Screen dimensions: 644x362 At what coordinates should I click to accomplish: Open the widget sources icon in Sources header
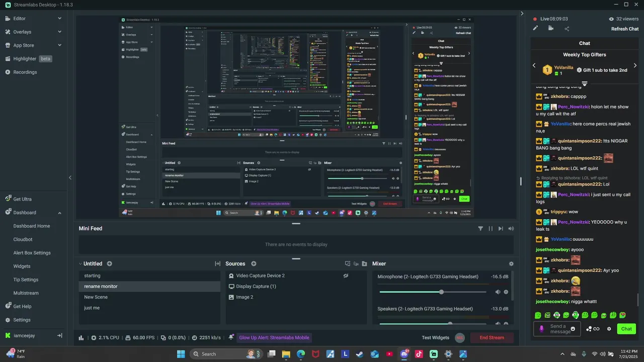(348, 263)
